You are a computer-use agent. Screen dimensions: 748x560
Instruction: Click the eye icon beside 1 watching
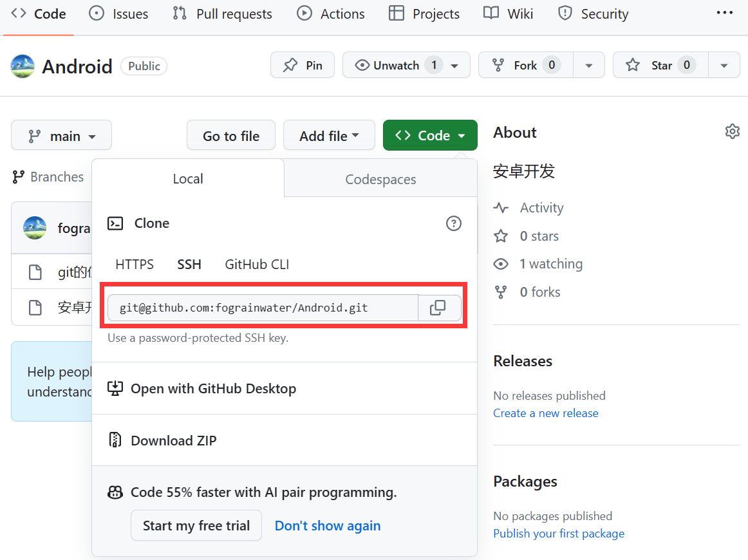[x=501, y=264]
